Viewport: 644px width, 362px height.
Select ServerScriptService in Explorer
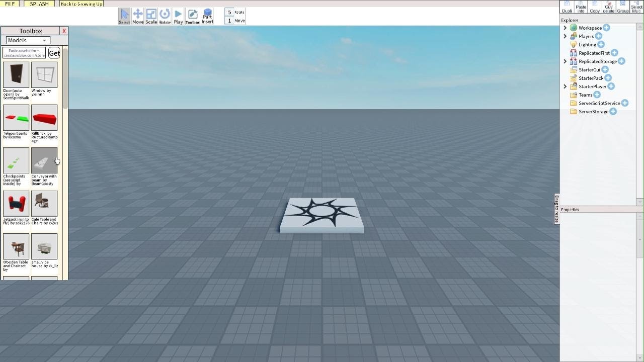[599, 103]
